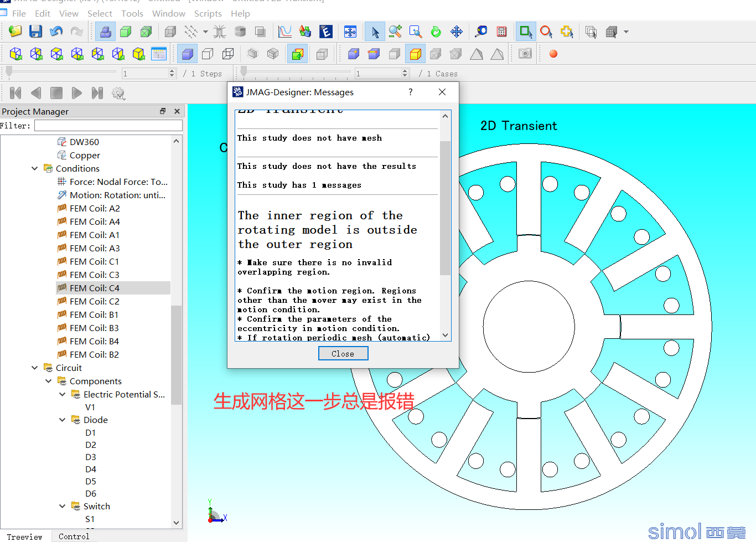Select diode D3 in the tree
Viewport: 756px width, 542px height.
91,457
